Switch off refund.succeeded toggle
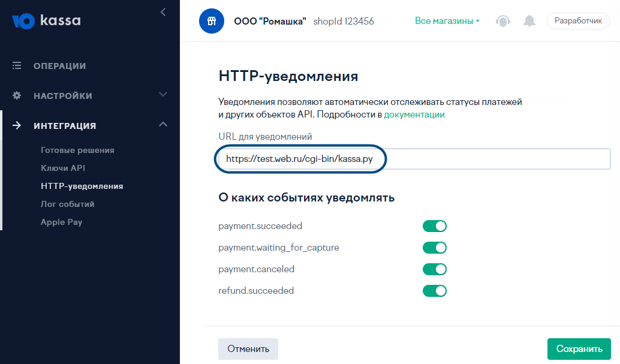The image size is (620, 364). [x=435, y=291]
